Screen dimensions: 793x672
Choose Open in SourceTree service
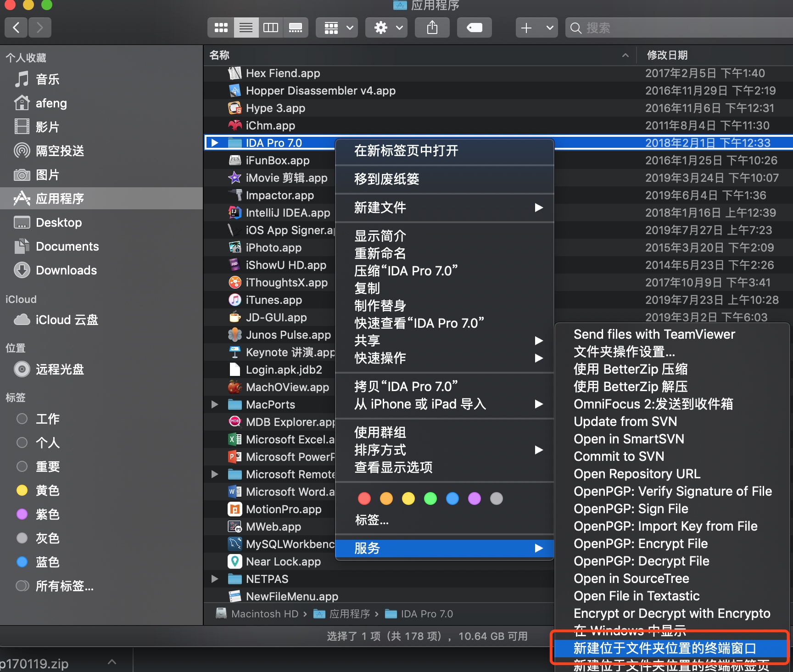(672, 578)
